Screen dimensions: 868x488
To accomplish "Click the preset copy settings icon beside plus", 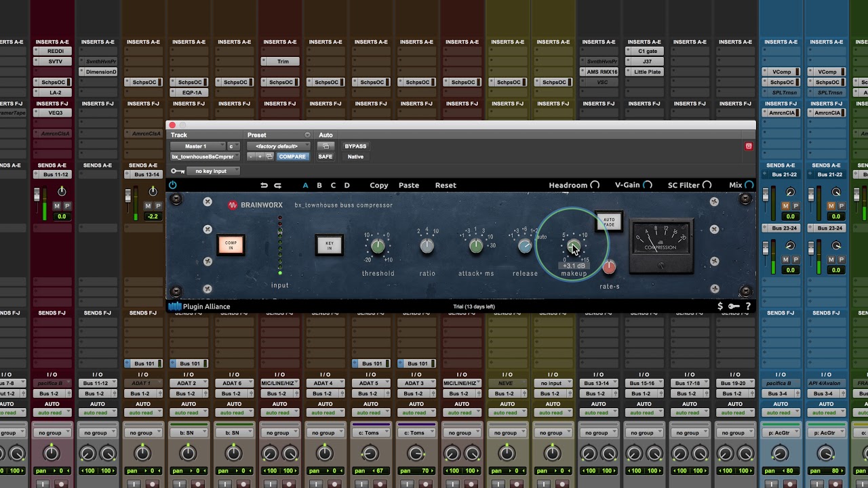I will tap(270, 157).
